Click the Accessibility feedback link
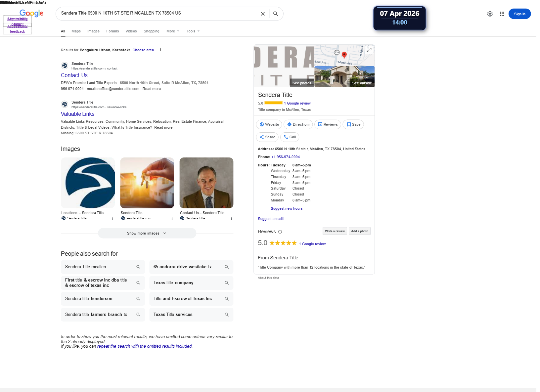Image resolution: width=540 pixels, height=392 pixels. (x=17, y=29)
